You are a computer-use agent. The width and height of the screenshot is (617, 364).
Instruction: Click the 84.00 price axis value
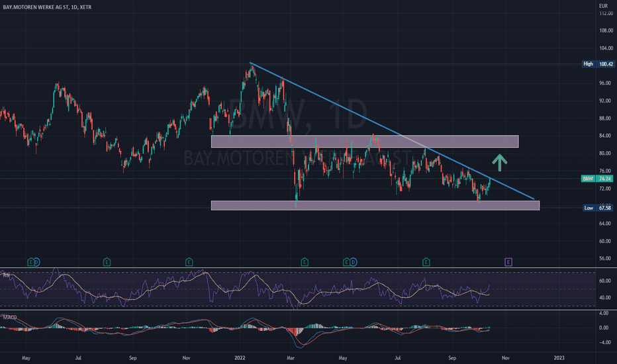point(605,136)
